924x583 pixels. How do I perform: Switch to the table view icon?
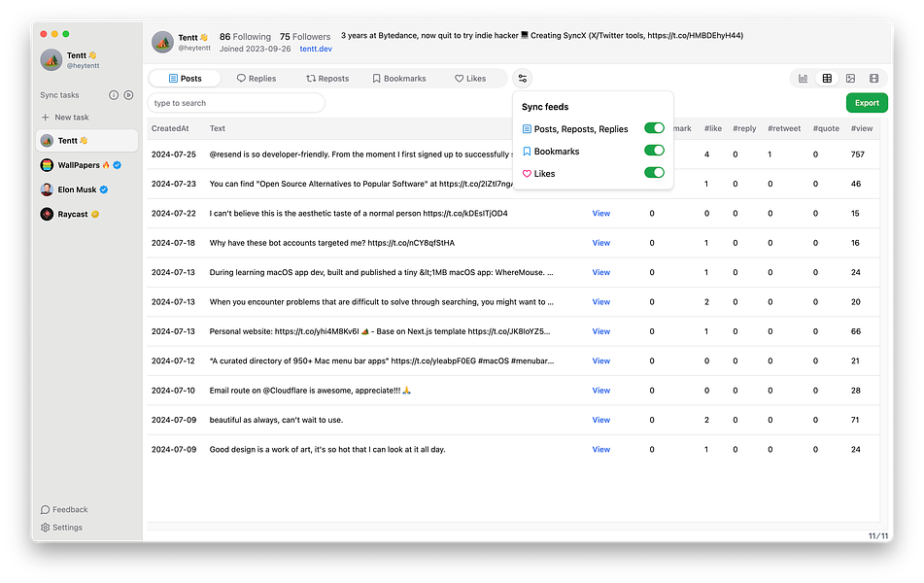click(x=827, y=79)
